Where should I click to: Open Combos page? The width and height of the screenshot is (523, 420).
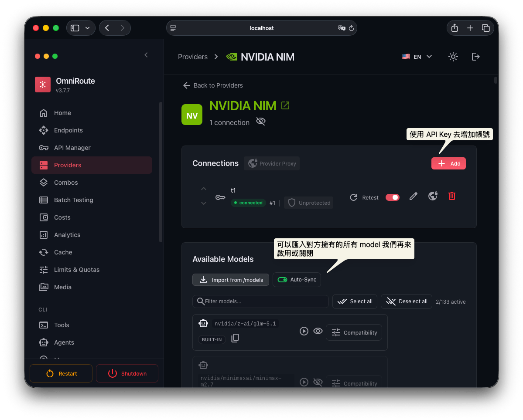tap(92, 183)
